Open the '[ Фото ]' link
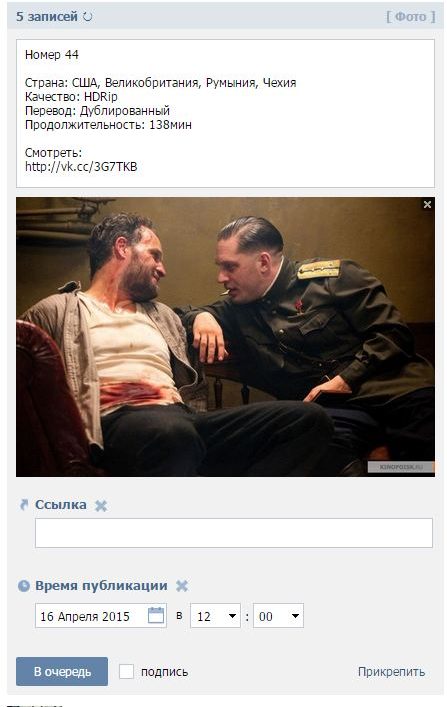The width and height of the screenshot is (447, 707). pos(410,17)
